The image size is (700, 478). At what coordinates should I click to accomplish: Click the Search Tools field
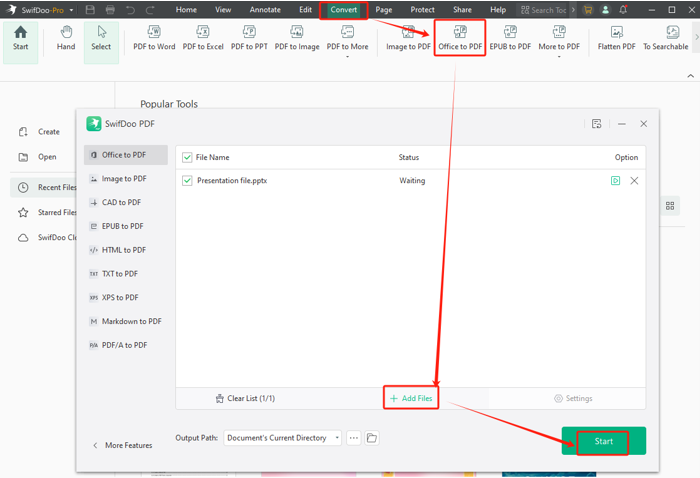click(x=544, y=10)
